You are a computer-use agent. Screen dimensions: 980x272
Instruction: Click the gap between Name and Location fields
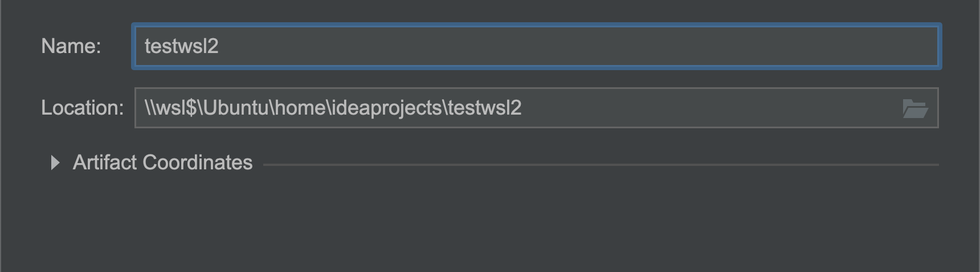pyautogui.click(x=536, y=79)
